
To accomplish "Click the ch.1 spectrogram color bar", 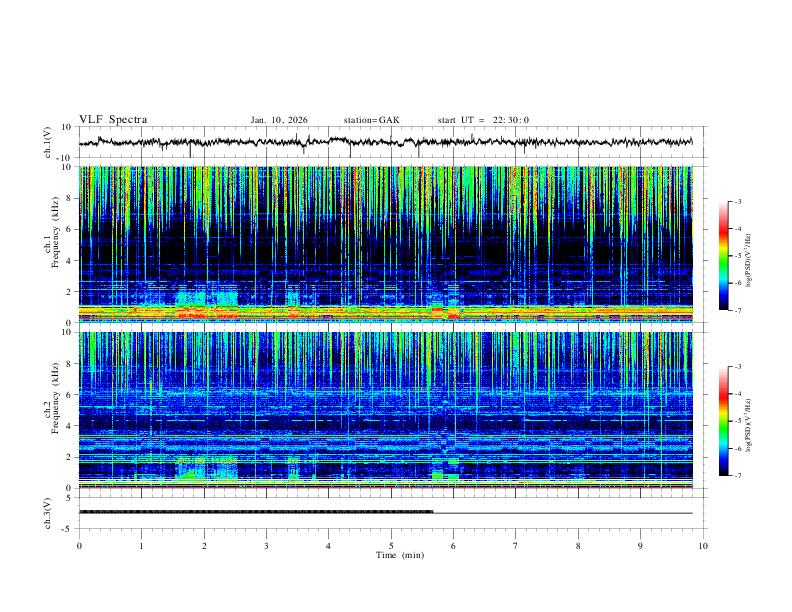I will pyautogui.click(x=723, y=256).
